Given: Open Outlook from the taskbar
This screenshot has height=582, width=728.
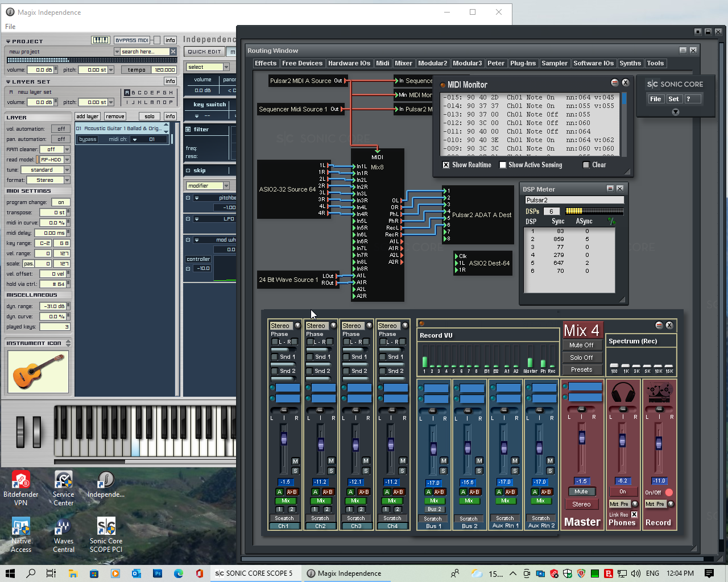Looking at the screenshot, I should tap(136, 573).
